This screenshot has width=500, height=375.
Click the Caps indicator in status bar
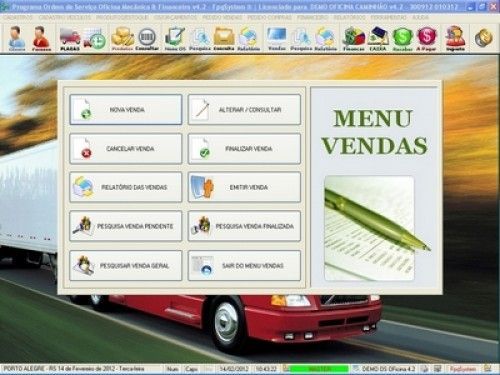(191, 369)
